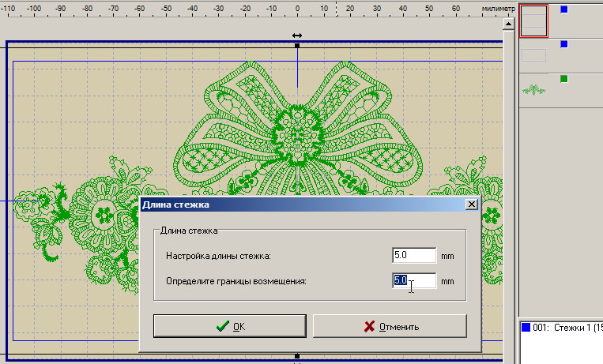603x364 pixels.
Task: Click the Настройка длины стежка input field
Action: [x=414, y=255]
